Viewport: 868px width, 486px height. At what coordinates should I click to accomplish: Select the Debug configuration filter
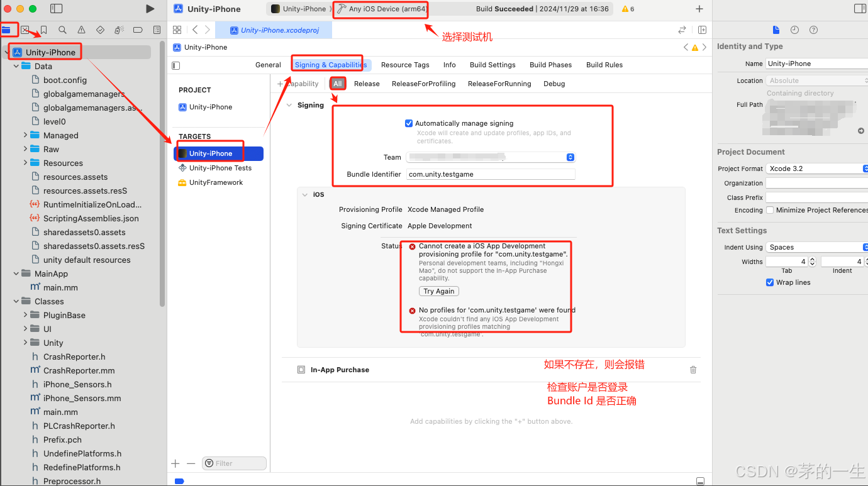pyautogui.click(x=554, y=84)
